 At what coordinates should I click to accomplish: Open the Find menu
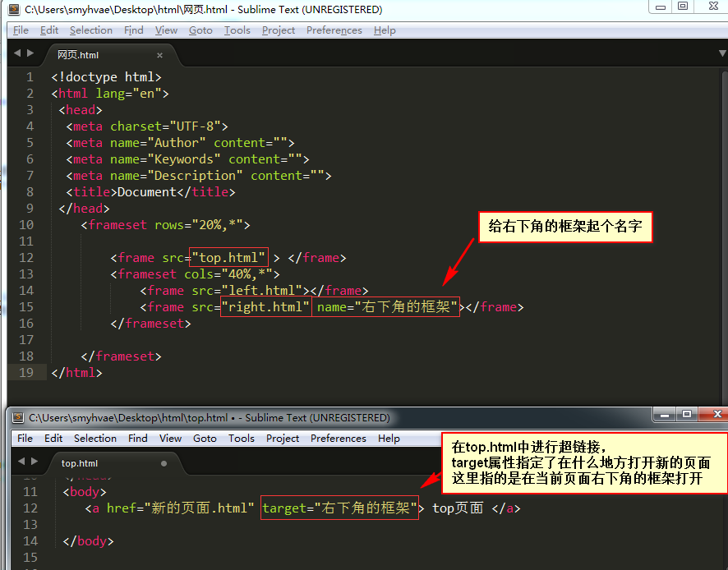[133, 30]
